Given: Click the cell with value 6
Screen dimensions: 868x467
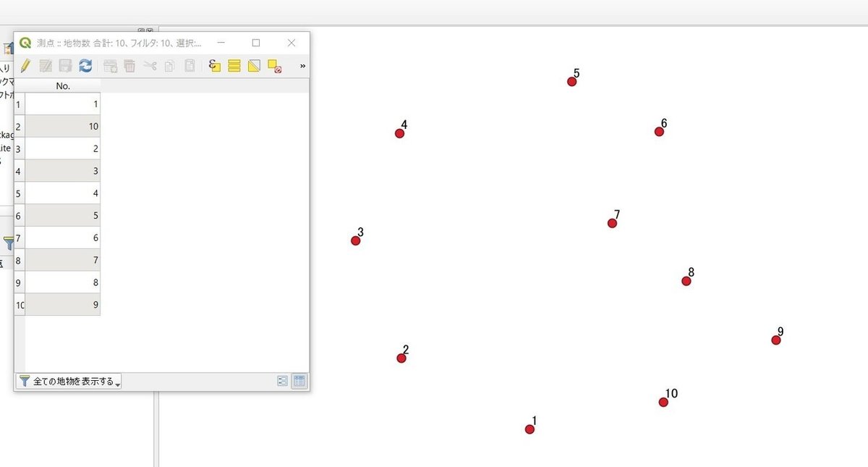Looking at the screenshot, I should pos(63,237).
